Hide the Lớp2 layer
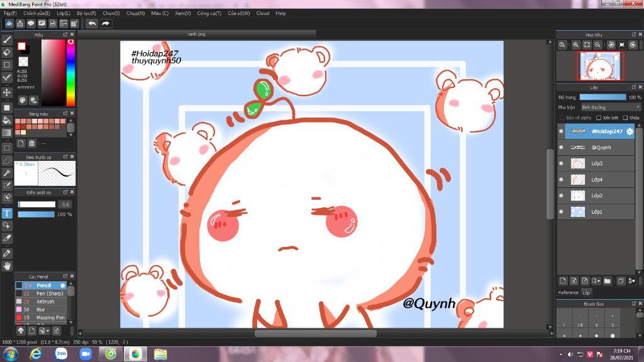Screen dimensions: 644x362 (x=562, y=195)
